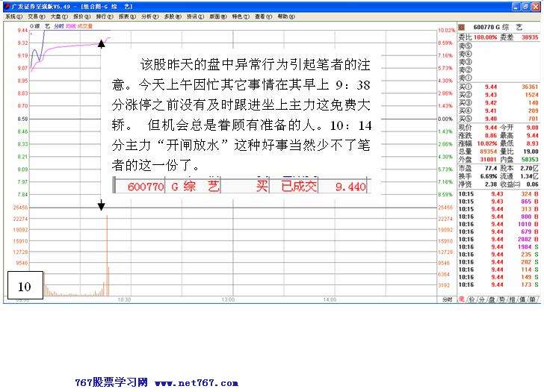This screenshot has width=544, height=392.
Task: Open the 帮助 menu
Action: [286, 16]
